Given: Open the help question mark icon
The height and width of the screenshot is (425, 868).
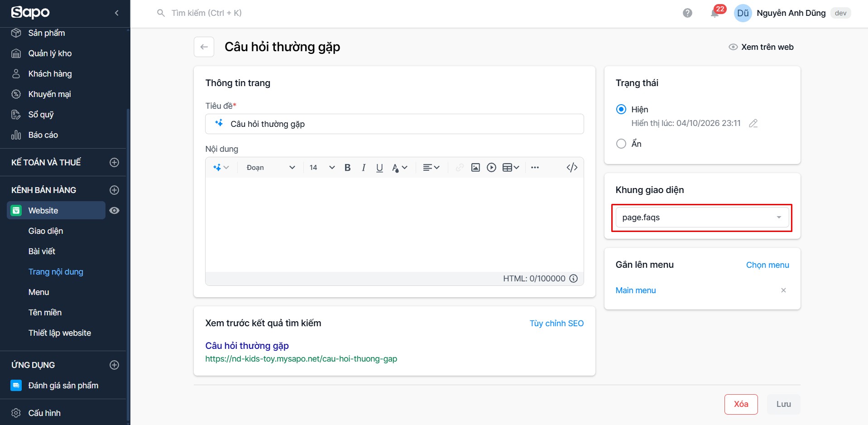Looking at the screenshot, I should [687, 13].
